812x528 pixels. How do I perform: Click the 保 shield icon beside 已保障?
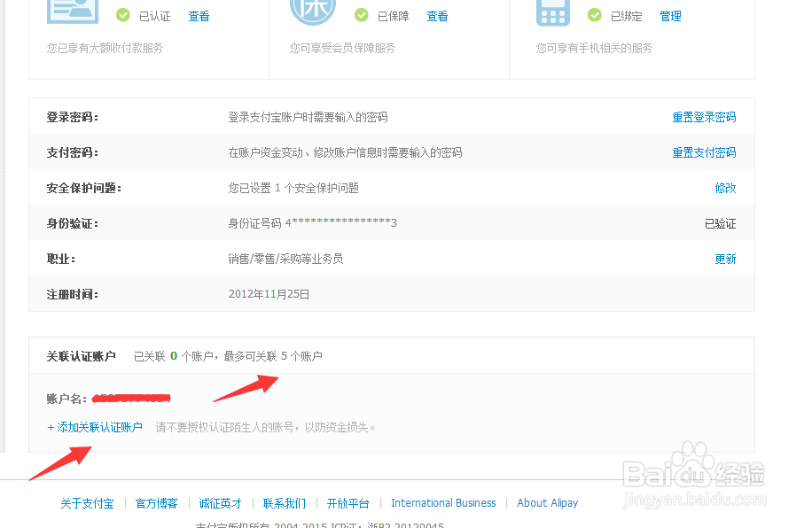pos(313,12)
